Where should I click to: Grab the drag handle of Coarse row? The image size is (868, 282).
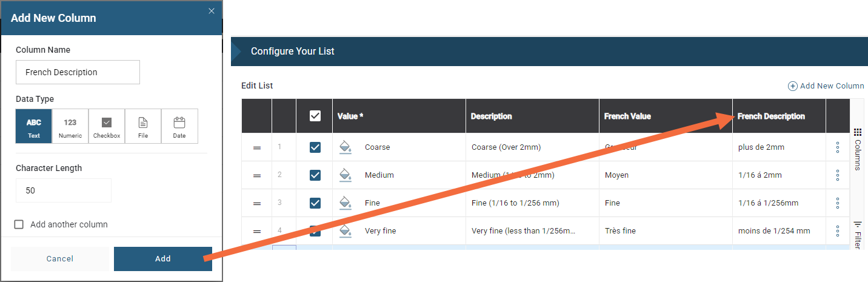pyautogui.click(x=256, y=147)
